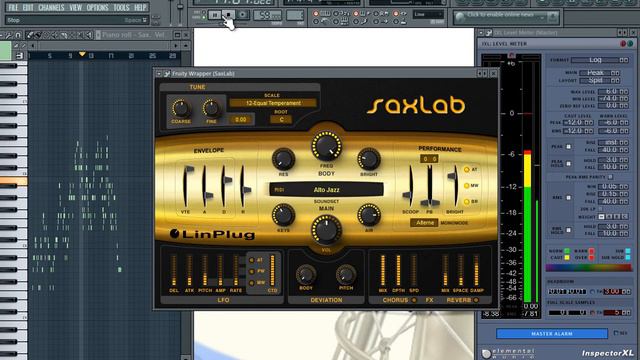Open the CHANNELS menu

[51, 7]
